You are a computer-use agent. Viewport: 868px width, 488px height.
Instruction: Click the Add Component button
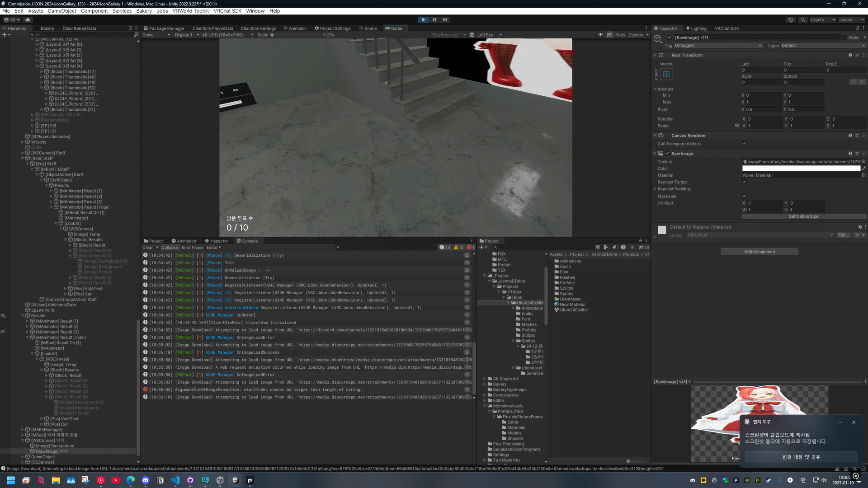[759, 252]
